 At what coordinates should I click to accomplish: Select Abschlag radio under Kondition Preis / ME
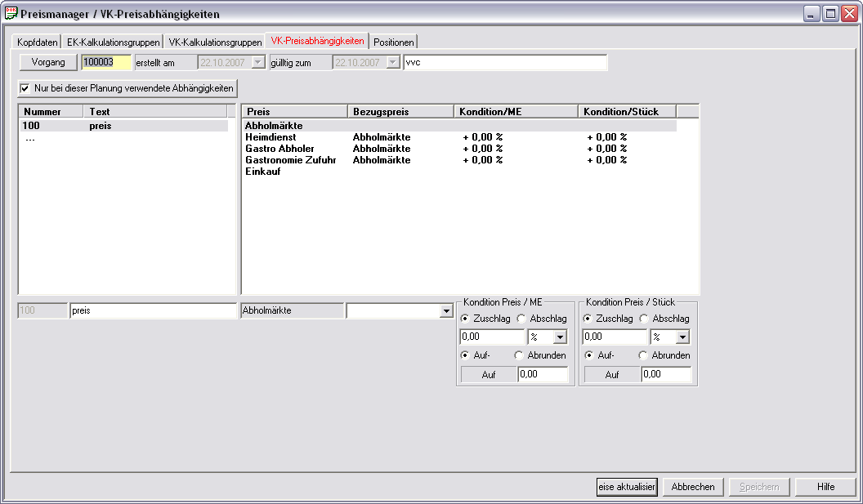[x=521, y=319]
